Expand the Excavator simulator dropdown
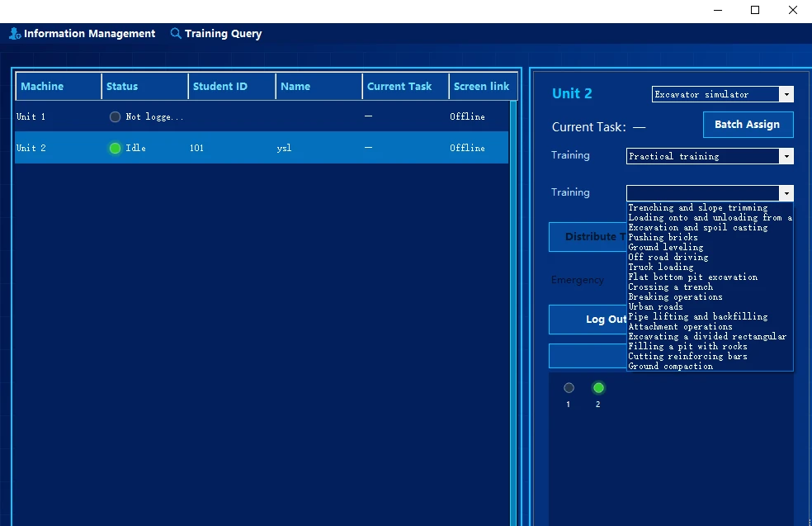Image resolution: width=812 pixels, height=526 pixels. click(786, 94)
